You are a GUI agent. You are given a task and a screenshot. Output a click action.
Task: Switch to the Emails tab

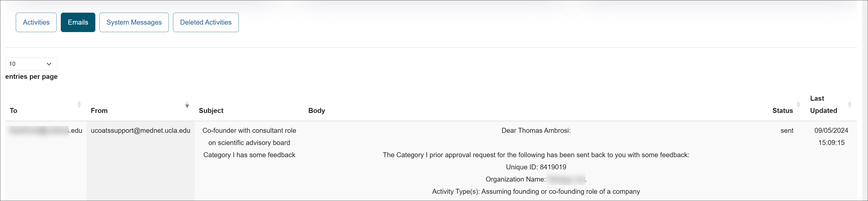(x=78, y=23)
